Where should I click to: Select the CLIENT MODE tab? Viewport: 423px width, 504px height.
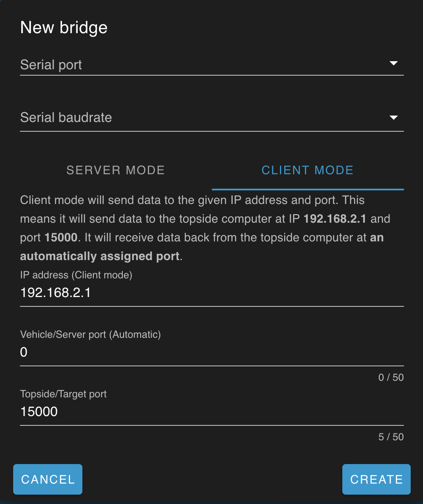(307, 170)
